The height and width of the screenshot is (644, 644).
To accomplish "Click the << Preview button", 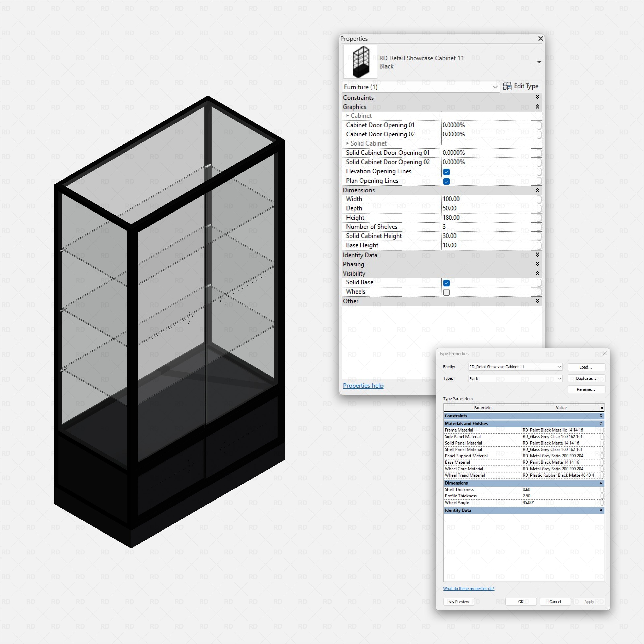I will click(x=459, y=601).
